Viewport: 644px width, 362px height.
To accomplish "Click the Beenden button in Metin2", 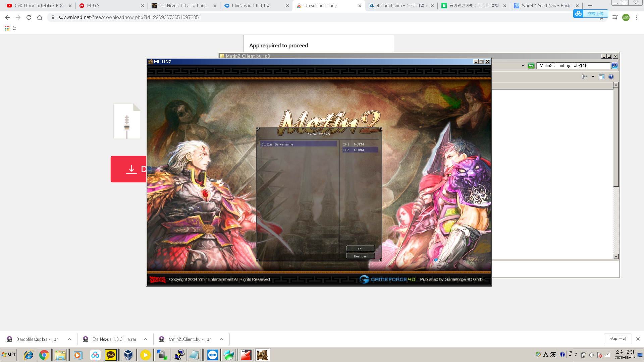I will (x=360, y=256).
